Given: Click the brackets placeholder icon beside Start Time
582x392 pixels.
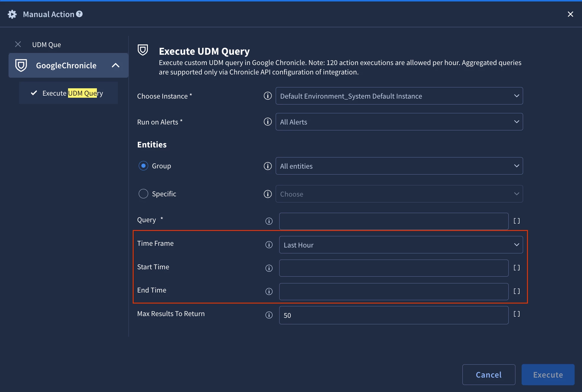Looking at the screenshot, I should 517,268.
